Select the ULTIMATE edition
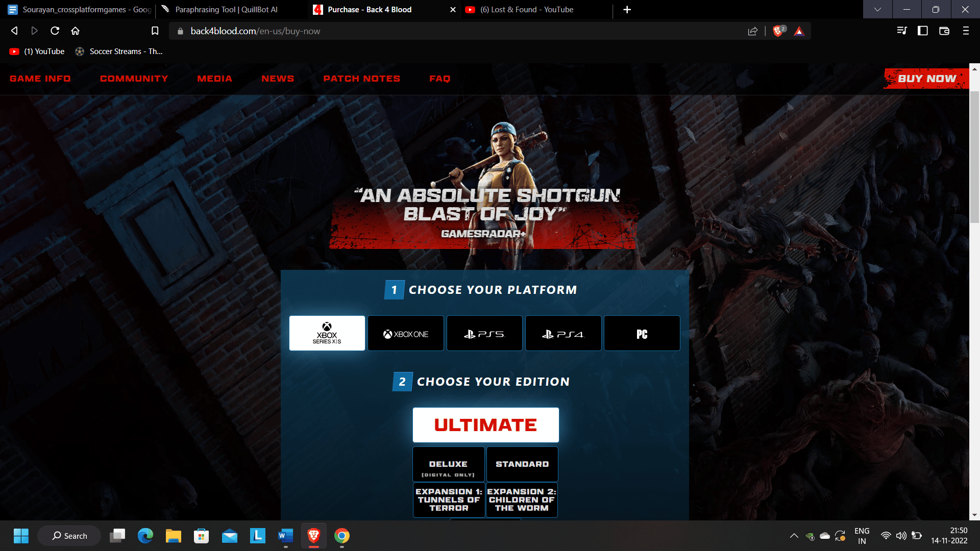The image size is (980, 551). pyautogui.click(x=485, y=424)
